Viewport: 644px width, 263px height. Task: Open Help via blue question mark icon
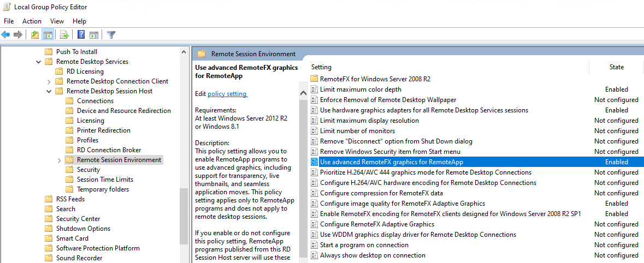click(x=81, y=35)
